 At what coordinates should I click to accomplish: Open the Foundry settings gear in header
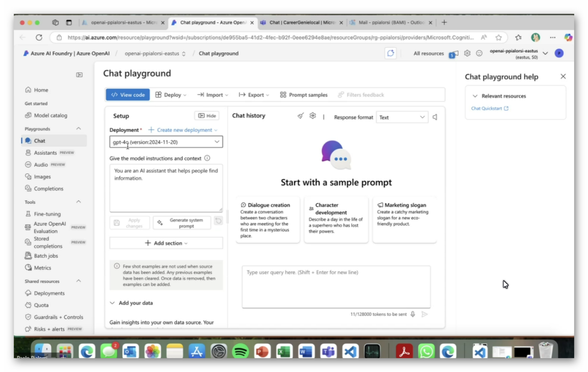pos(467,53)
